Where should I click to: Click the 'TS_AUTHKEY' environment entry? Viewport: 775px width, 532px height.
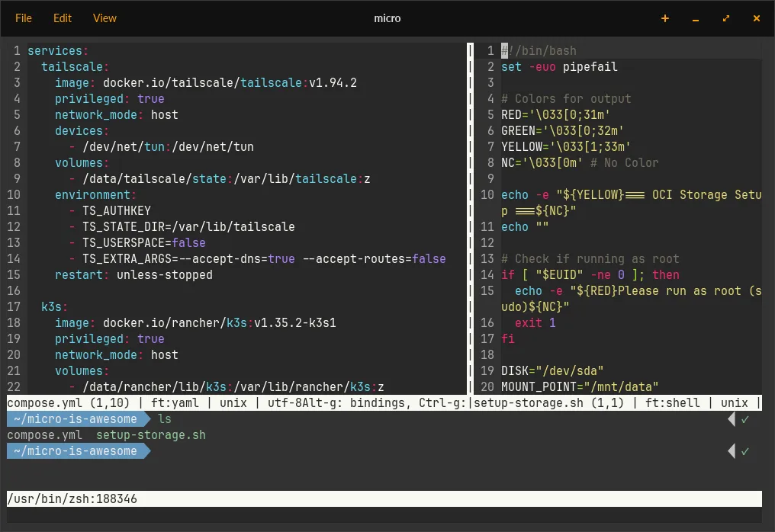click(117, 211)
